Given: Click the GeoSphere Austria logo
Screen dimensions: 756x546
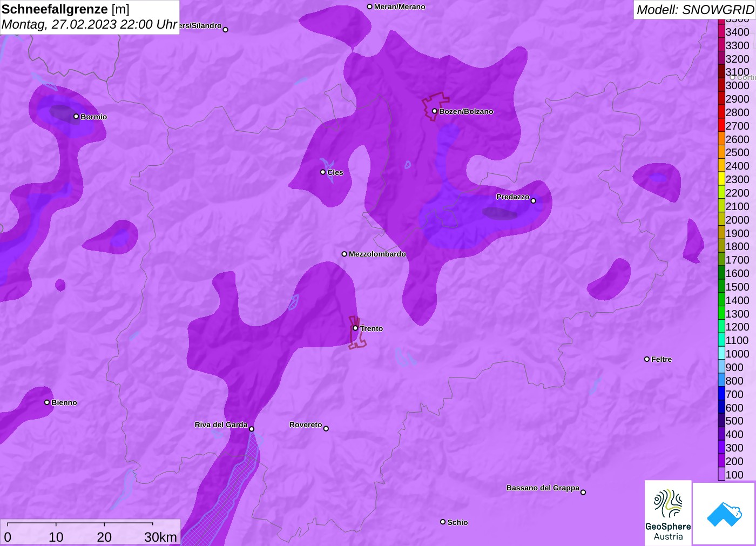Looking at the screenshot, I should click(668, 513).
